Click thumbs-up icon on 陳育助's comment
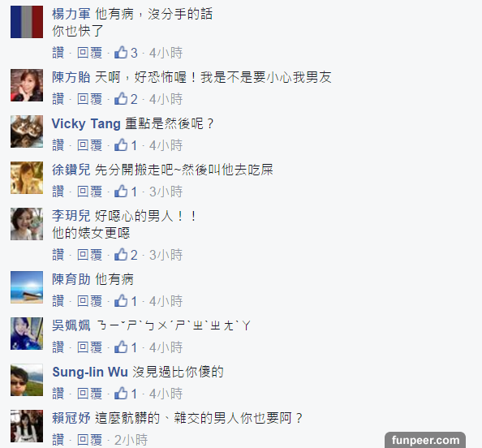The height and width of the screenshot is (448, 482). (x=121, y=301)
